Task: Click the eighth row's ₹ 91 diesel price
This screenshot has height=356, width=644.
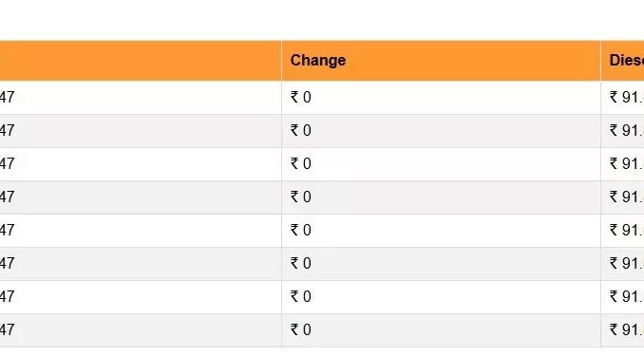Action: tap(627, 330)
